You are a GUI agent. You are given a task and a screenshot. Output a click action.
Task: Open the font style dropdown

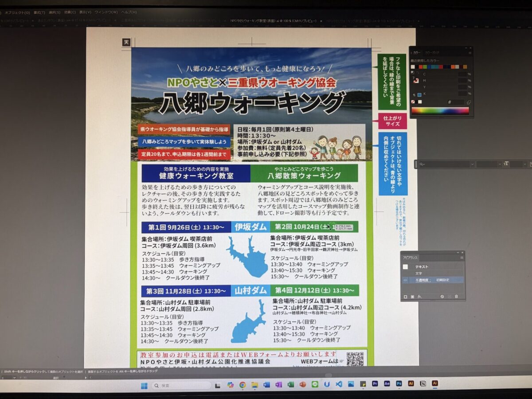point(500,164)
